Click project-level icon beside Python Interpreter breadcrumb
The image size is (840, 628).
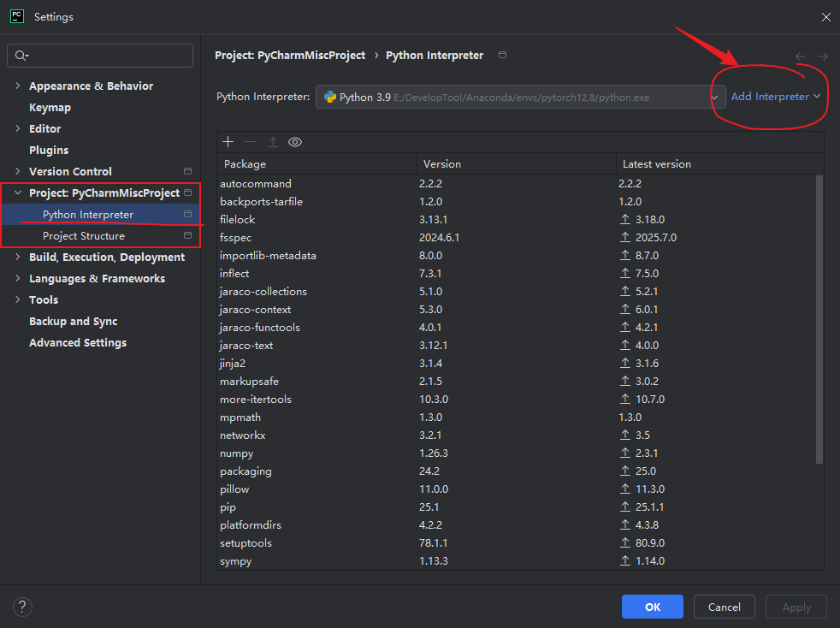tap(502, 55)
